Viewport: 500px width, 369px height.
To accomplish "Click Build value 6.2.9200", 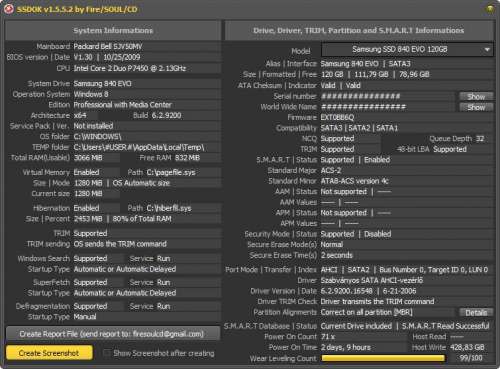I will 166,116.
